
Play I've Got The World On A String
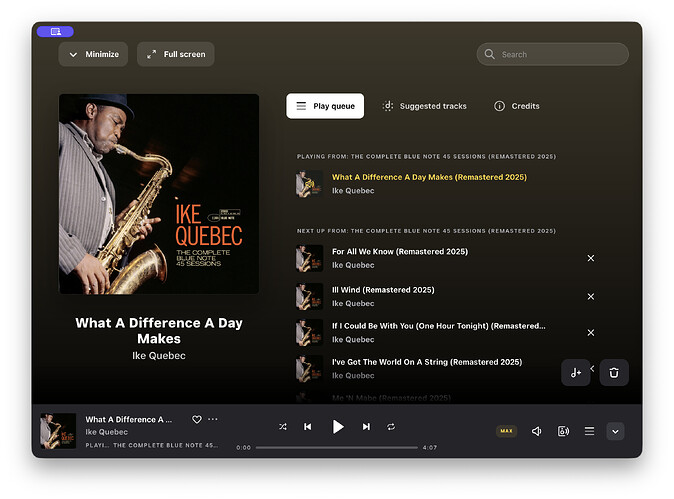pos(427,362)
